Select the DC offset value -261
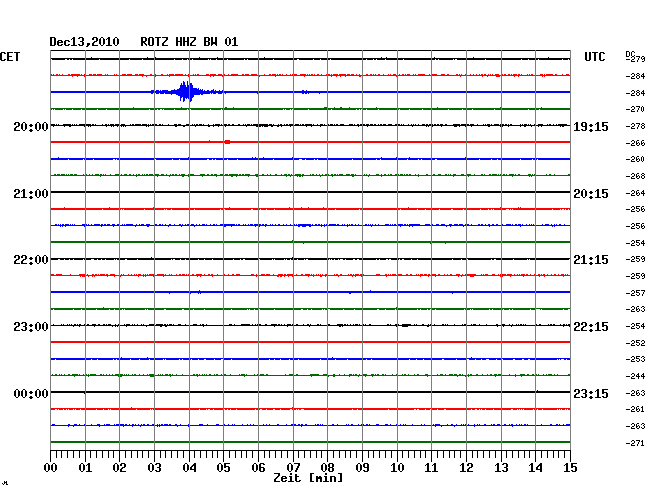 click(635, 409)
